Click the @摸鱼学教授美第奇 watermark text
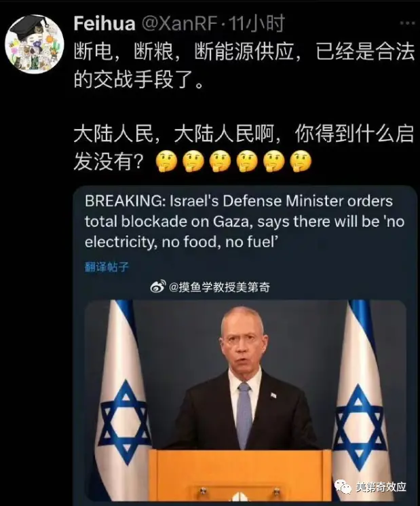This screenshot has width=420, height=506. click(220, 287)
